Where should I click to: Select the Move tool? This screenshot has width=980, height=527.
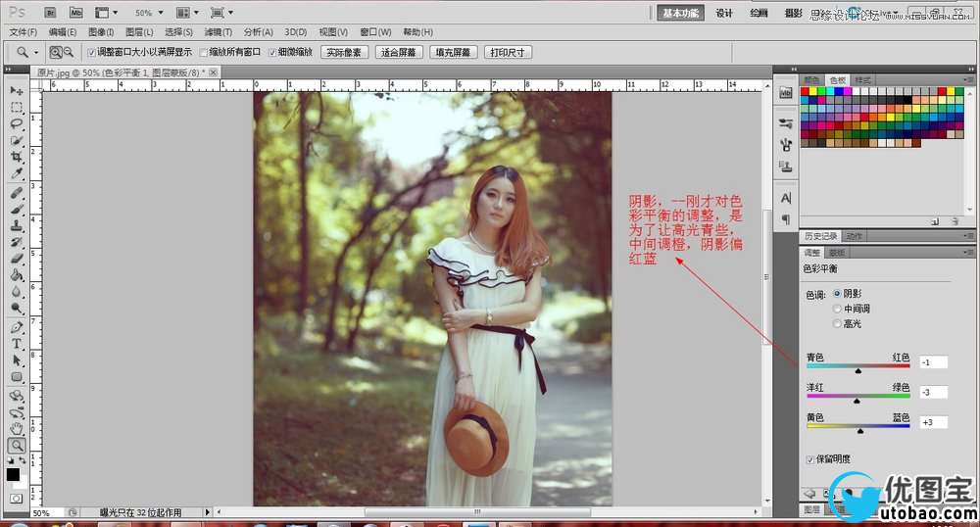coord(17,91)
